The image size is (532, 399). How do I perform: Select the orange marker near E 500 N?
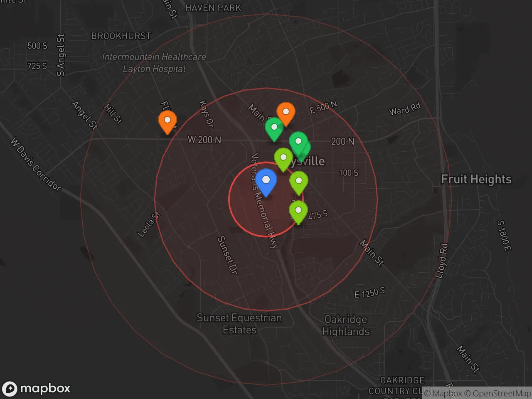pyautogui.click(x=286, y=113)
